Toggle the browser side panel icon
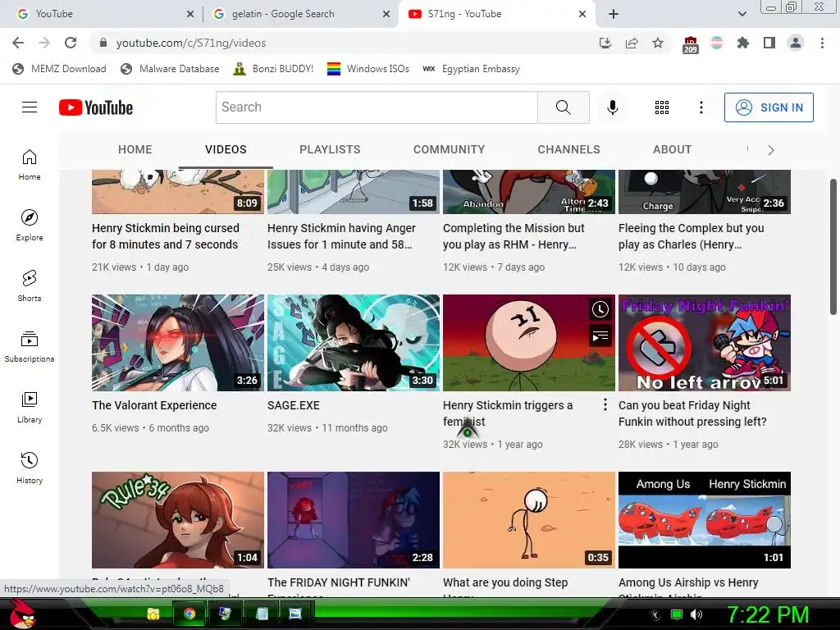The width and height of the screenshot is (840, 630). (x=769, y=43)
